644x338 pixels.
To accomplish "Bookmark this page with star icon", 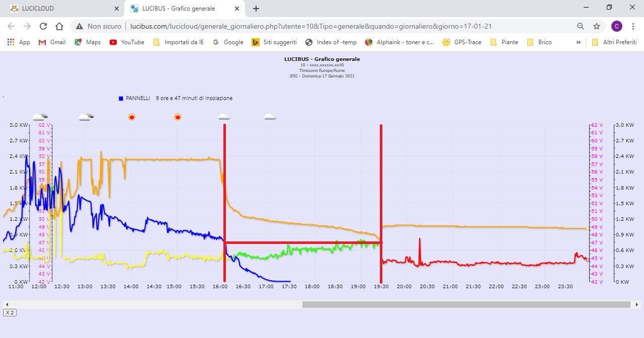I will coord(597,26).
